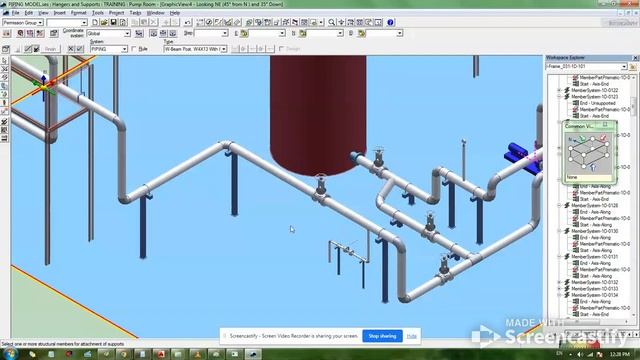Click the first view icon after the Global dropdown group
This screenshot has width=640, height=360.
pyautogui.click(x=153, y=33)
